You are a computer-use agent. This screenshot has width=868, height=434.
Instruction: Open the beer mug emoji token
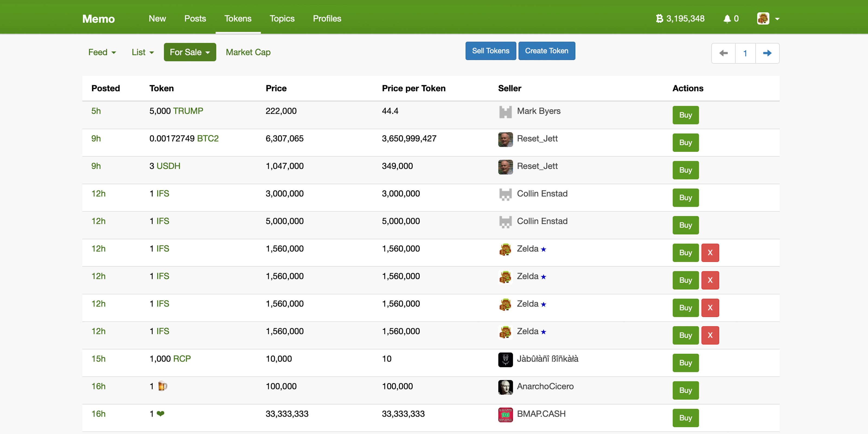[x=162, y=386]
